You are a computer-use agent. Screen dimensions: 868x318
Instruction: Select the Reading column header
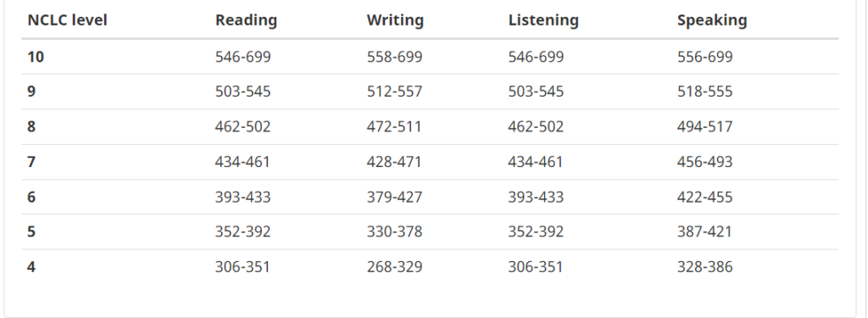click(246, 20)
